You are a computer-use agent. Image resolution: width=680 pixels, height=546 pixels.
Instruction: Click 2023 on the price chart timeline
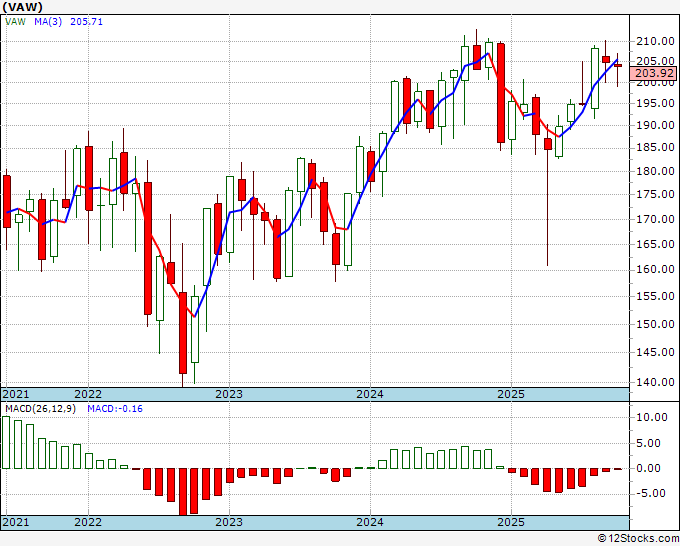click(229, 394)
